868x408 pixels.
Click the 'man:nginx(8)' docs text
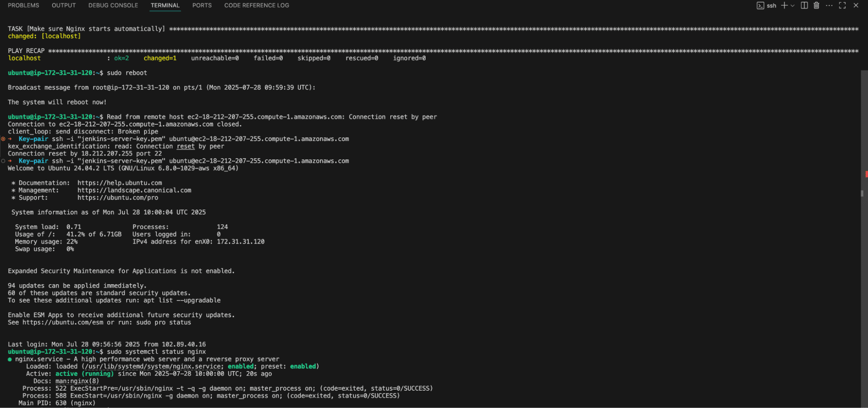[x=77, y=381]
